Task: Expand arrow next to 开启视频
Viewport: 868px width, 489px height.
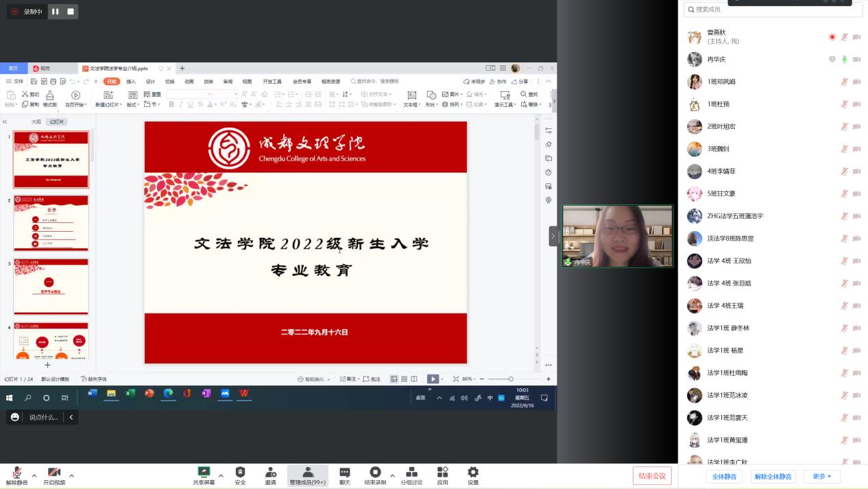Action: pyautogui.click(x=71, y=475)
